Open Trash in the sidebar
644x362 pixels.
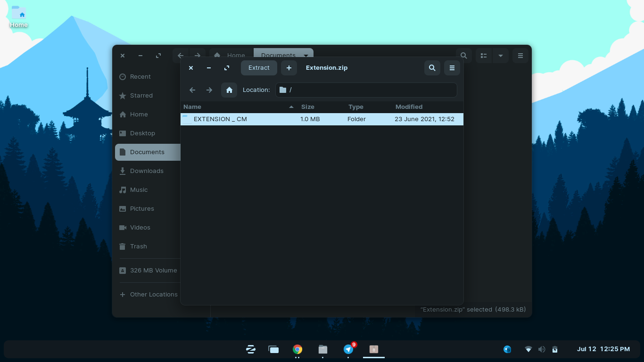click(139, 247)
